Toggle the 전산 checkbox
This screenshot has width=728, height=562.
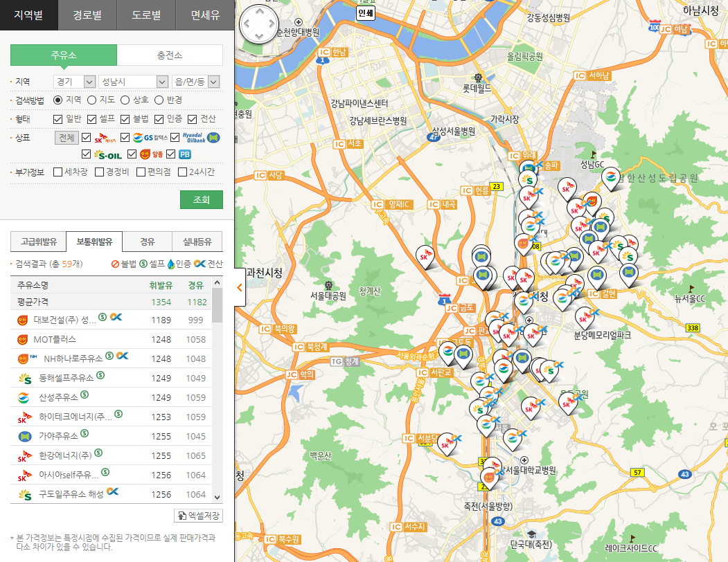point(192,119)
